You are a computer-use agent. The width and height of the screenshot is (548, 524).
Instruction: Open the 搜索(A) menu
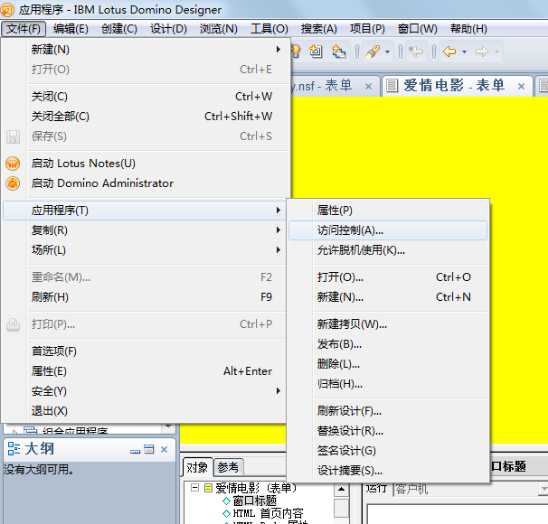[319, 28]
